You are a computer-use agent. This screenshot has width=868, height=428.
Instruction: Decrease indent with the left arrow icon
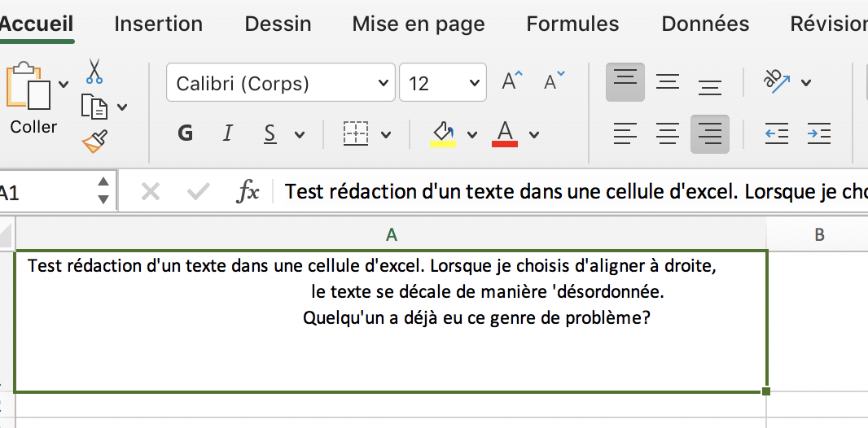[776, 133]
